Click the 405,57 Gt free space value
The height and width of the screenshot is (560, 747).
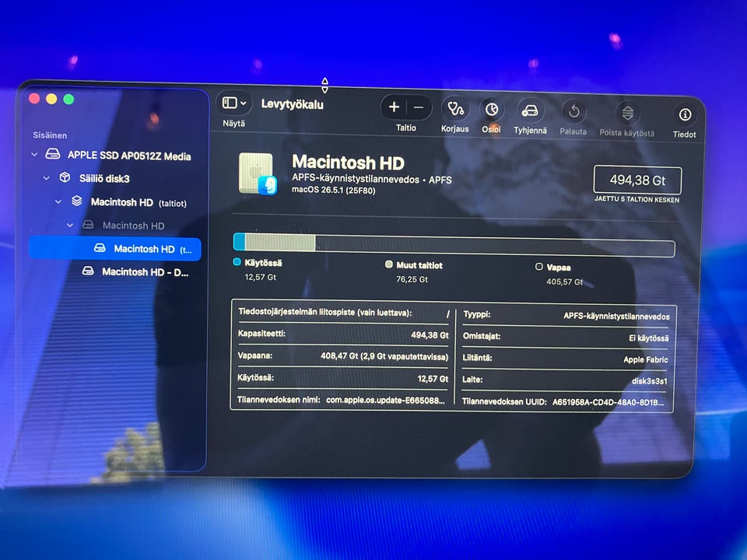pyautogui.click(x=565, y=282)
